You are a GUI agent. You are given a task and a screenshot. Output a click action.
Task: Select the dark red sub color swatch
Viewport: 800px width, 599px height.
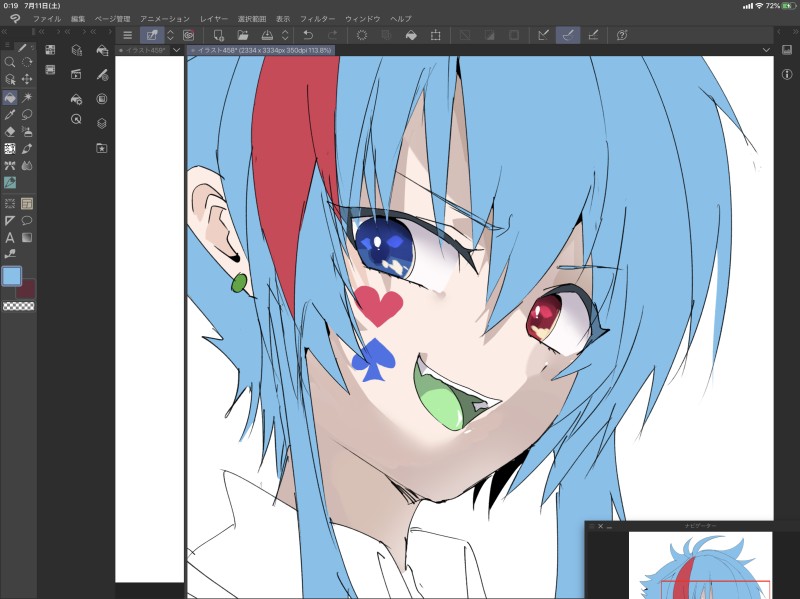pyautogui.click(x=27, y=289)
